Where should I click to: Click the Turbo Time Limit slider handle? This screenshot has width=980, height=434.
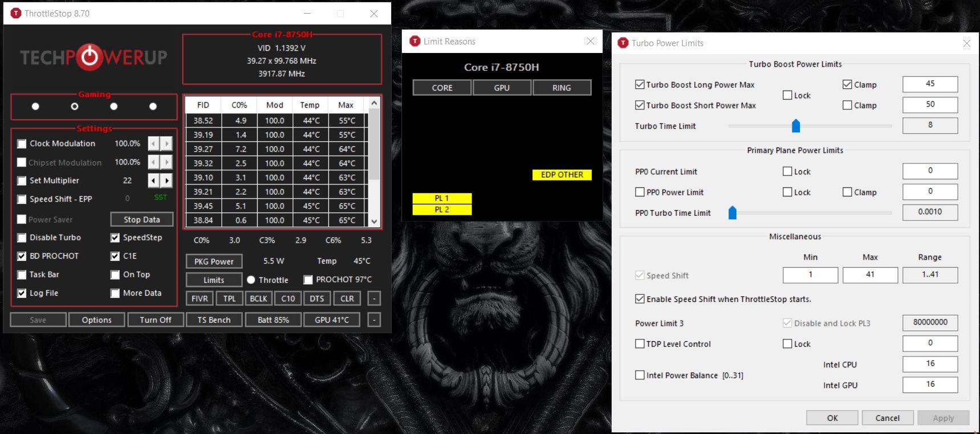click(x=796, y=126)
